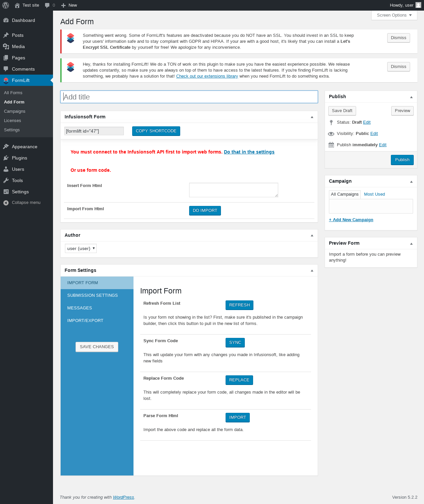Click the Tools wrench icon
The height and width of the screenshot is (504, 424).
(6, 180)
